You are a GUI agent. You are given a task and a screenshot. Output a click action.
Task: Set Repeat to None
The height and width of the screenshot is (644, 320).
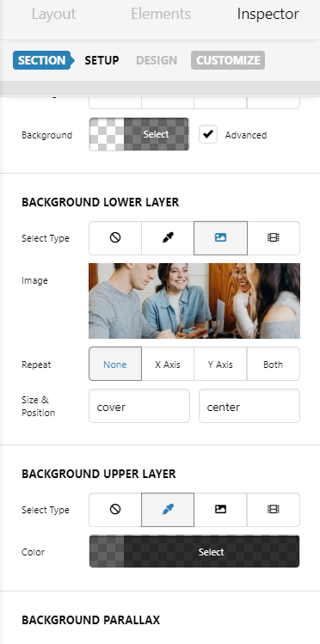pyautogui.click(x=115, y=365)
